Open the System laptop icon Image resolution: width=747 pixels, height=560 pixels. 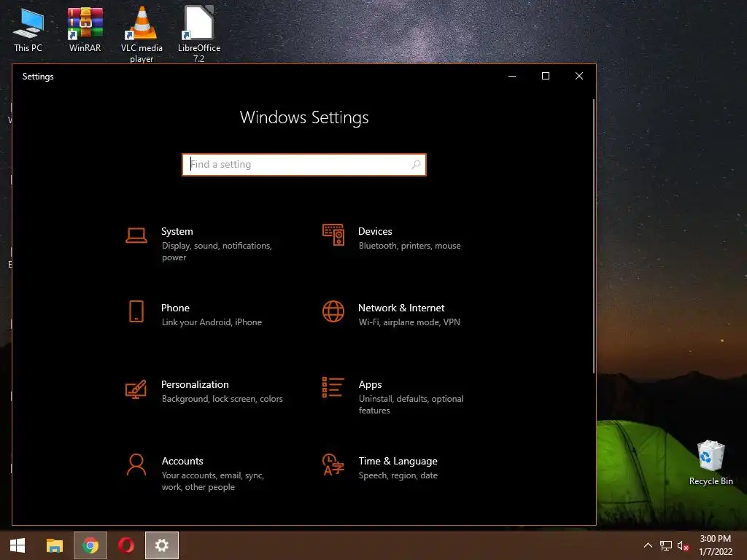[x=136, y=236]
